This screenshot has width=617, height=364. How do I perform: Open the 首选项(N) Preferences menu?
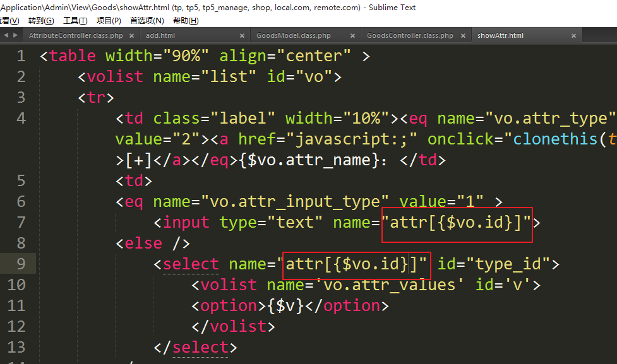[147, 21]
